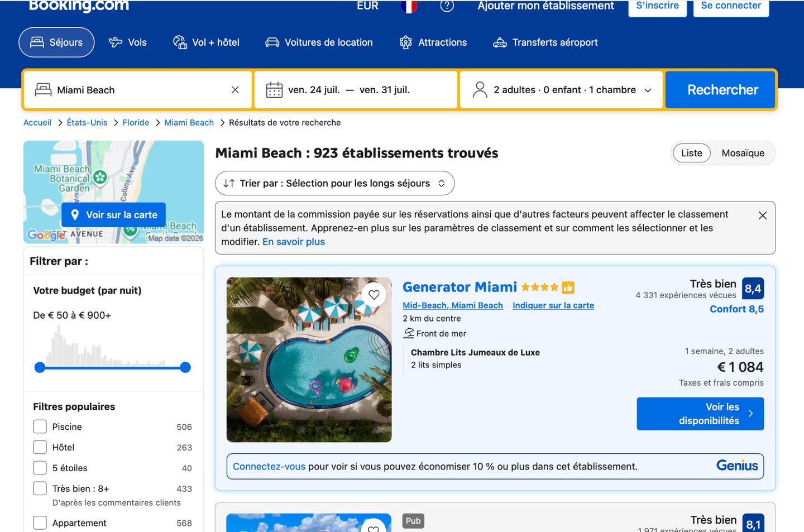Viewport: 804px width, 532px height.
Task: Click the Booking.com logo
Action: 79,6
